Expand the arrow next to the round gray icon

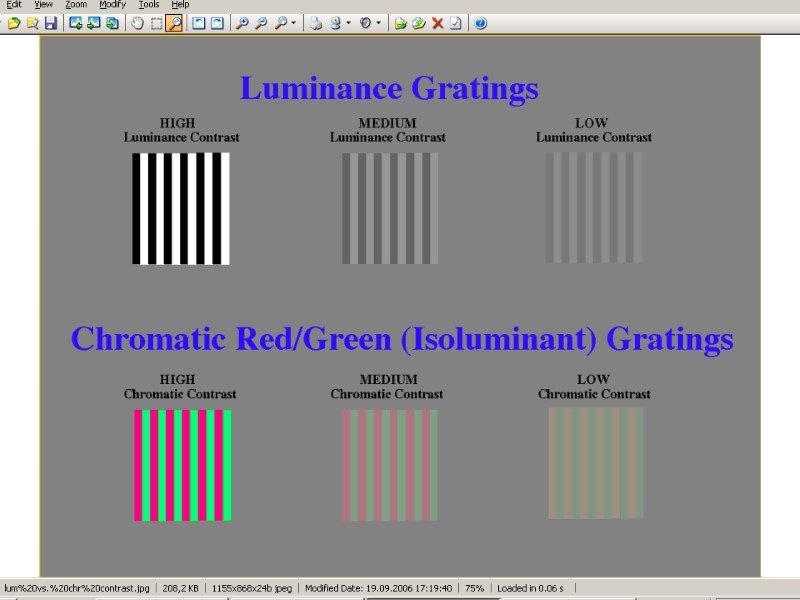coord(378,23)
